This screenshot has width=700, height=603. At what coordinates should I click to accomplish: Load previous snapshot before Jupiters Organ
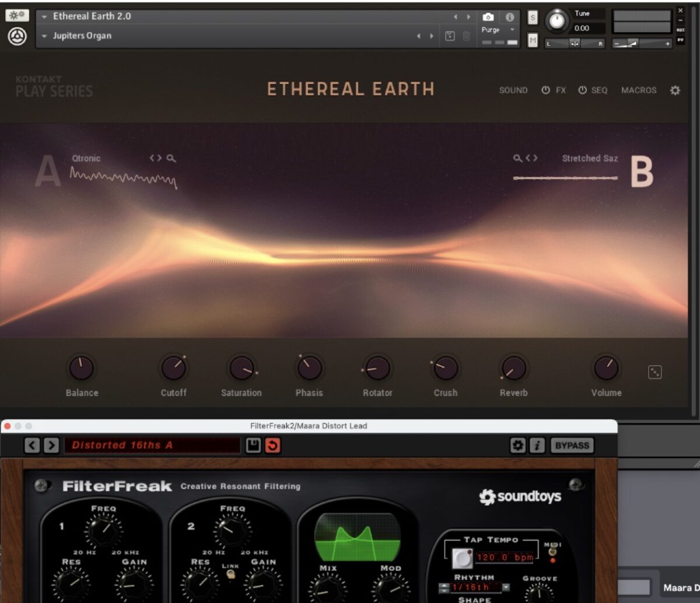(418, 36)
